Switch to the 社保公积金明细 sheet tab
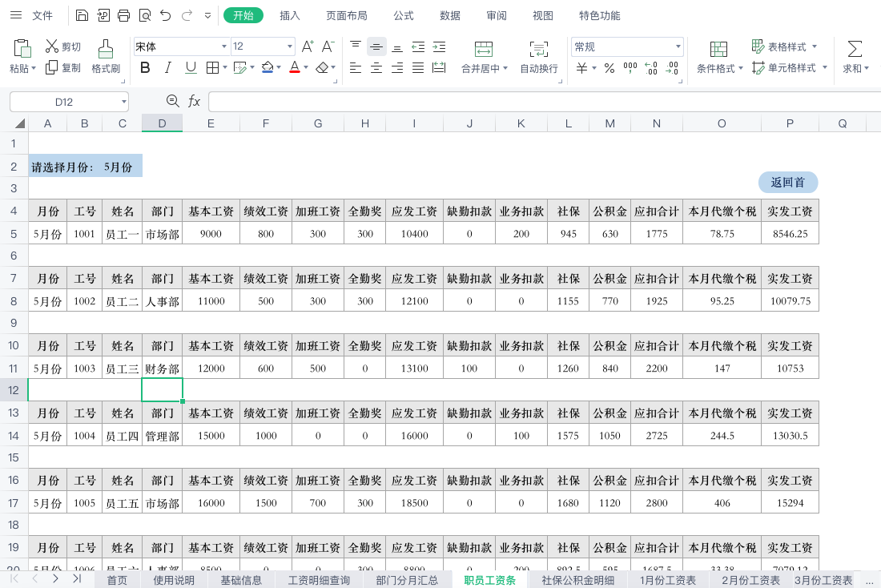The height and width of the screenshot is (588, 881). point(577,580)
